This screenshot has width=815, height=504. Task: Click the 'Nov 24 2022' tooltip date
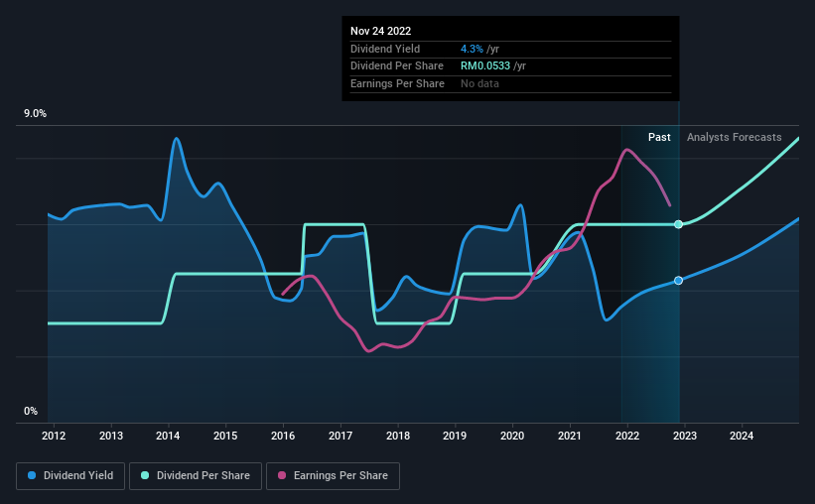pyautogui.click(x=380, y=31)
